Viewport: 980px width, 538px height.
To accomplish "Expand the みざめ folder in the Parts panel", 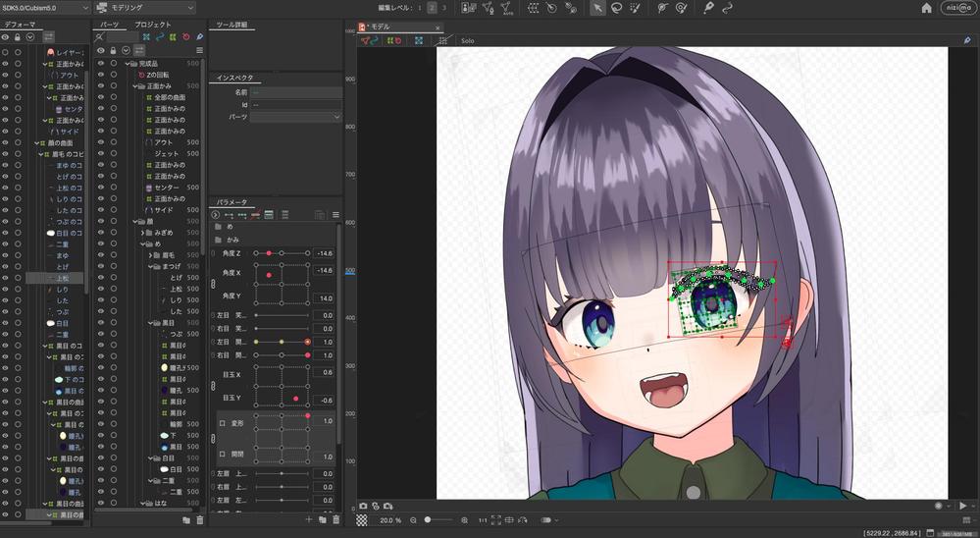I will pos(142,232).
